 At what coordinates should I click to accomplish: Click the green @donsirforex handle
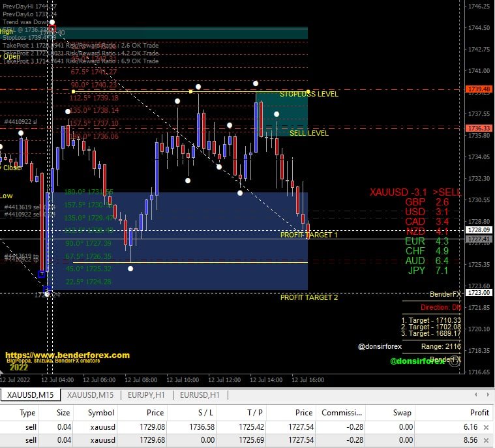418,361
